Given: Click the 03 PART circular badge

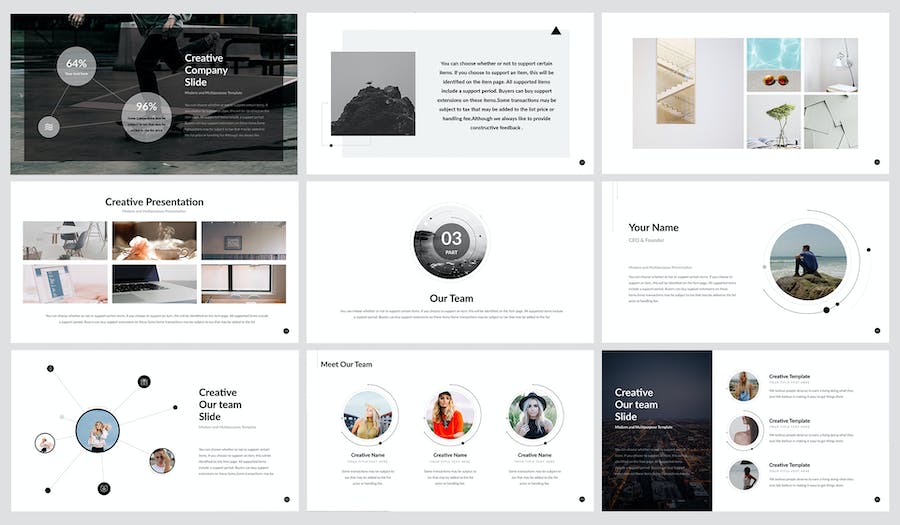Looking at the screenshot, I should [x=451, y=242].
